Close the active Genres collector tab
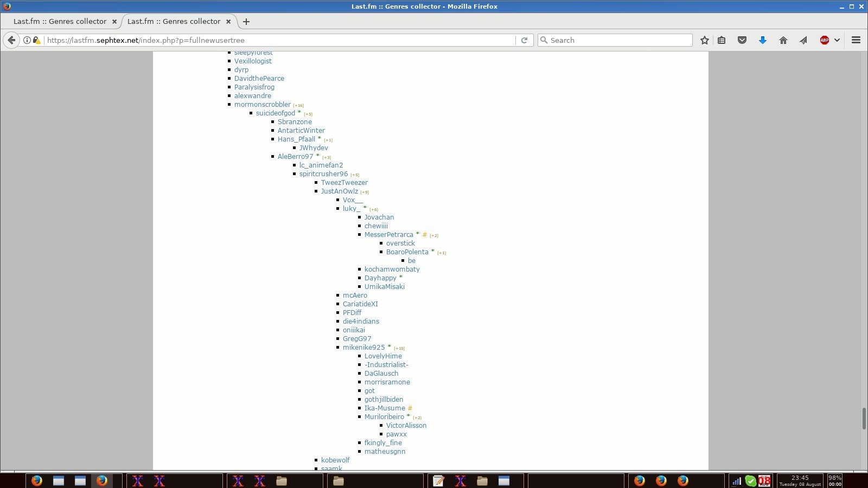The width and height of the screenshot is (868, 488). [228, 22]
